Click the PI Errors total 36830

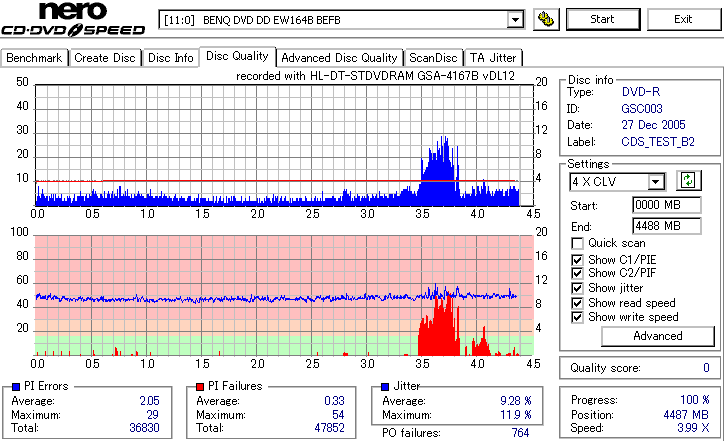point(145,428)
